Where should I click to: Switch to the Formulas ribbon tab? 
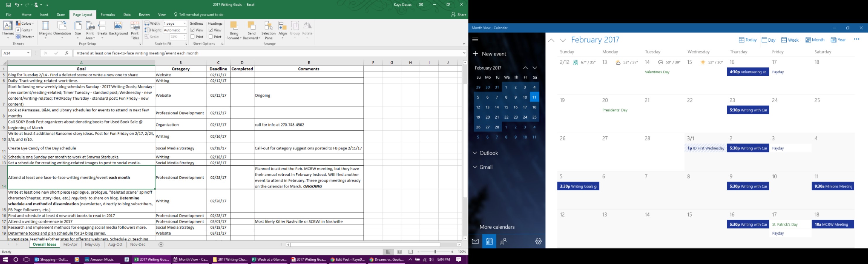click(x=108, y=14)
